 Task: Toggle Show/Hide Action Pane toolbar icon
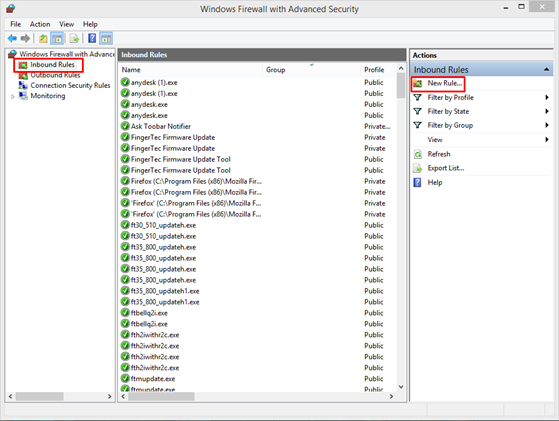coord(106,38)
